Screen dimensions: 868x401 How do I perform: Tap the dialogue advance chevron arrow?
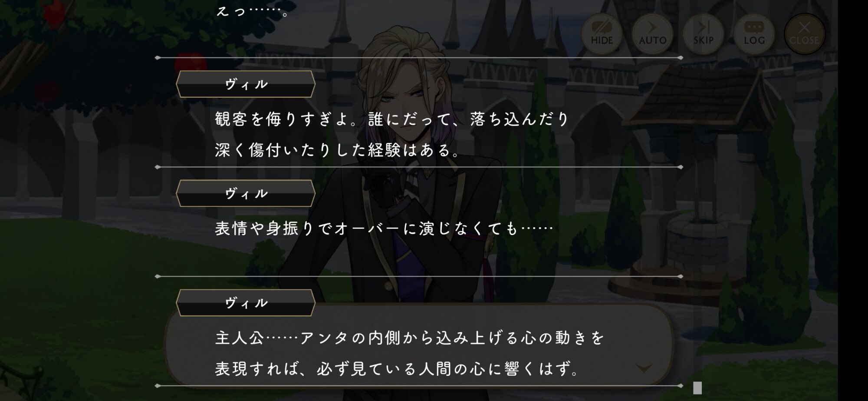pos(644,368)
